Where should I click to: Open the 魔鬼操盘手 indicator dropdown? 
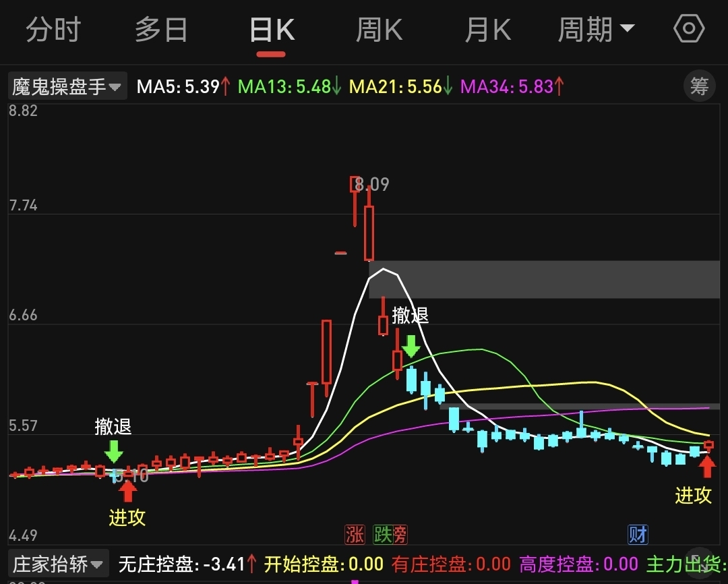pos(67,86)
